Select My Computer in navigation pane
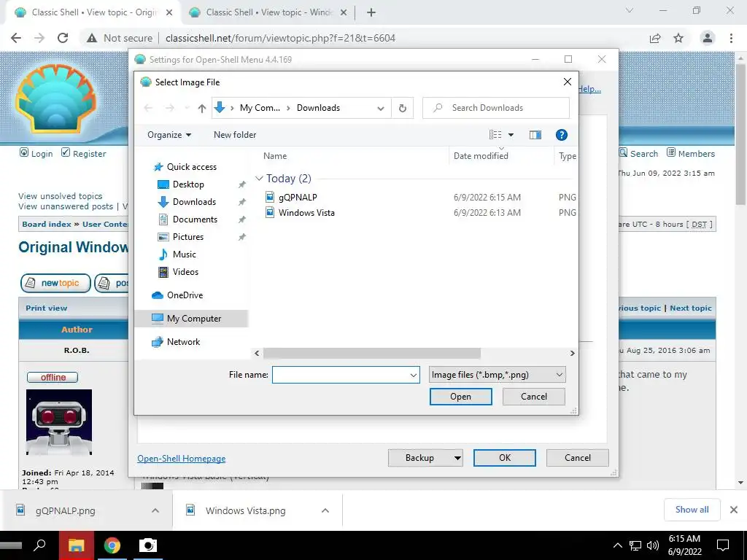Image resolution: width=747 pixels, height=560 pixels. tap(192, 319)
